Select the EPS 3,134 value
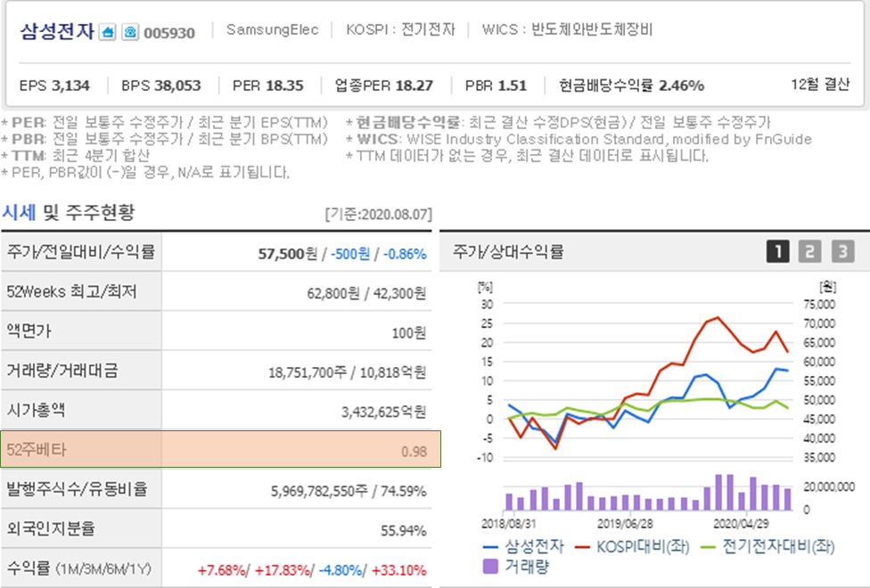Viewport: 870px width, 588px height. click(x=54, y=86)
